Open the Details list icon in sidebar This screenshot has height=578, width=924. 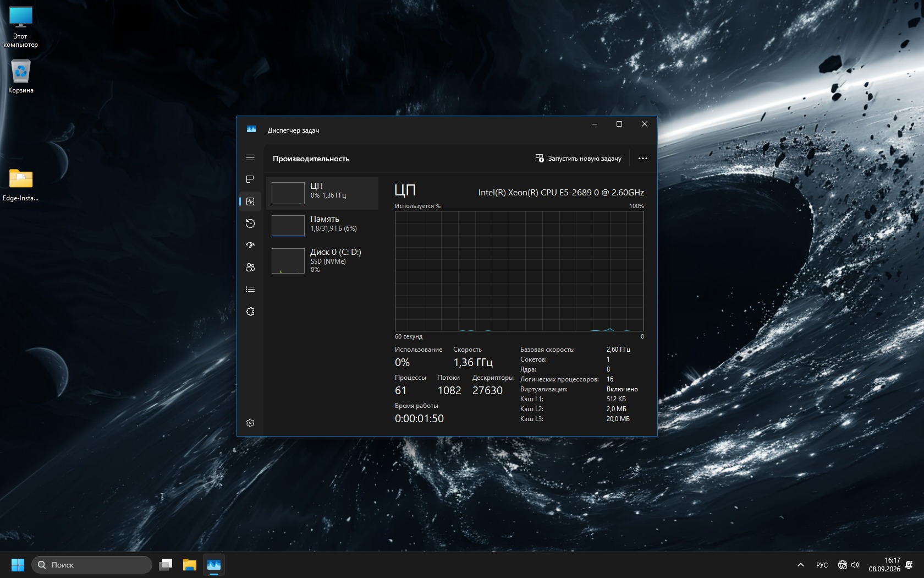(x=250, y=290)
